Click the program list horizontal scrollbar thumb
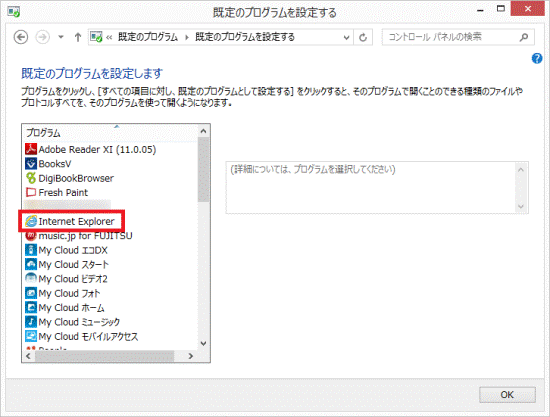550x417 pixels. click(104, 356)
